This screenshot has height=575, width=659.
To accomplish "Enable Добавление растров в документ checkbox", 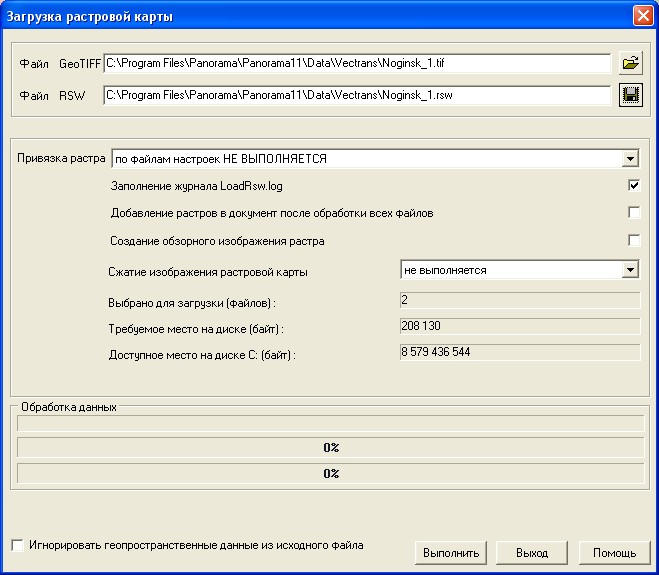I will coord(633,212).
